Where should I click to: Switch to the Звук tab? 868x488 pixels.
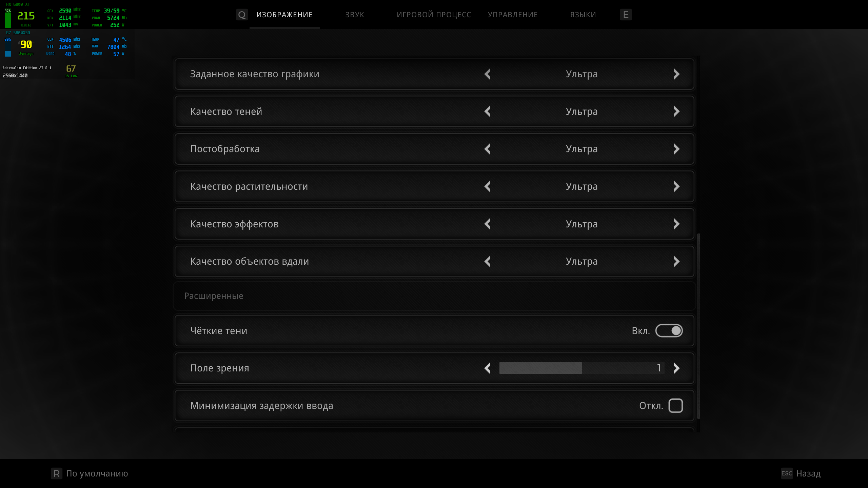pyautogui.click(x=355, y=15)
